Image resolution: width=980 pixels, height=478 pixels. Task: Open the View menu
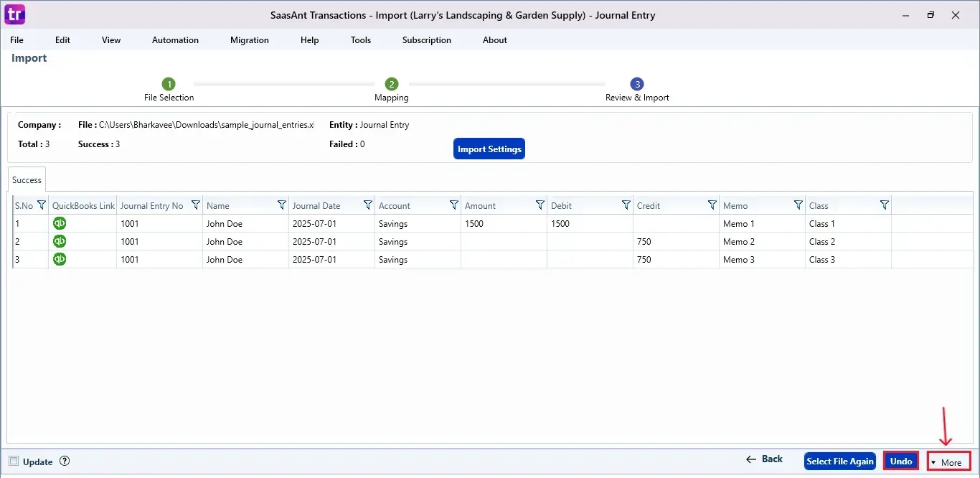pos(111,40)
